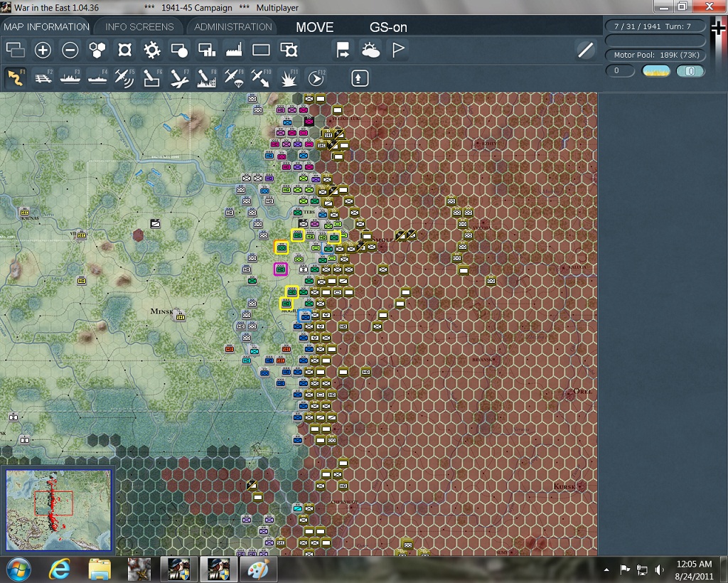The width and height of the screenshot is (728, 583).
Task: Click the minimap overview thumbnail
Action: (x=58, y=510)
